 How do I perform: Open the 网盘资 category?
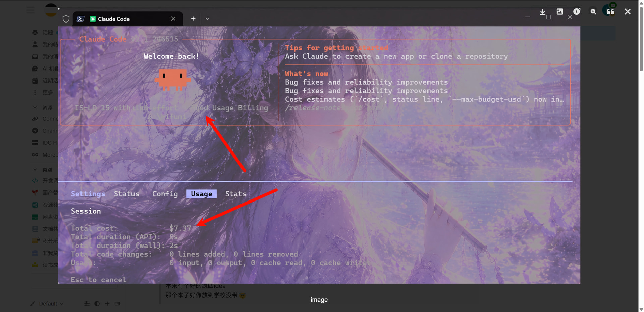point(44,217)
